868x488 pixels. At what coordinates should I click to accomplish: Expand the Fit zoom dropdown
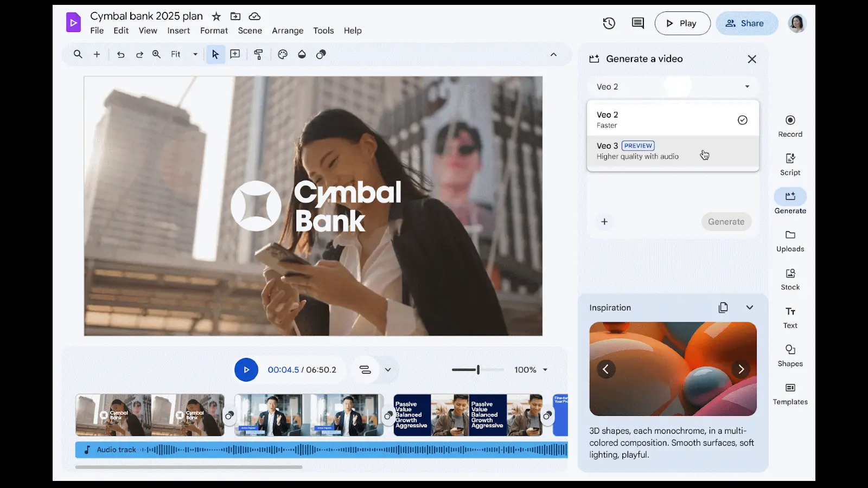coord(195,54)
